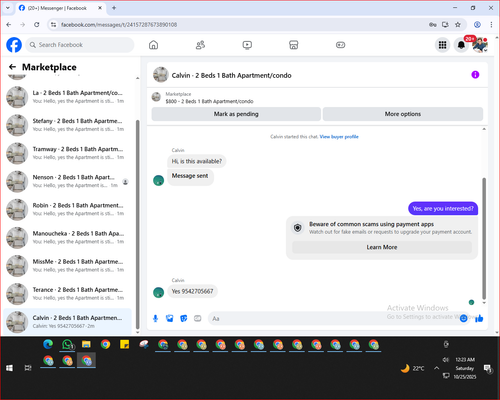Viewport: 500px width, 400px height.
Task: Click the 'Yes, are you interested?' message
Action: [x=443, y=209]
